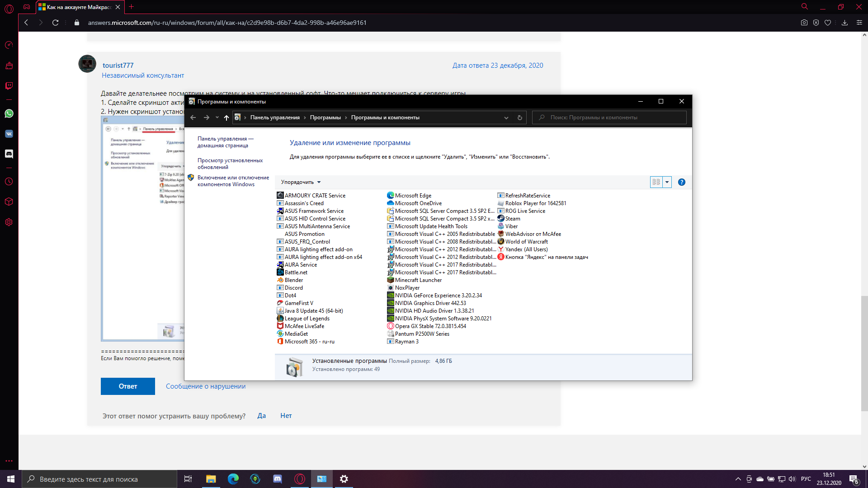Open Opera sidebar settings gear

coord(9,222)
